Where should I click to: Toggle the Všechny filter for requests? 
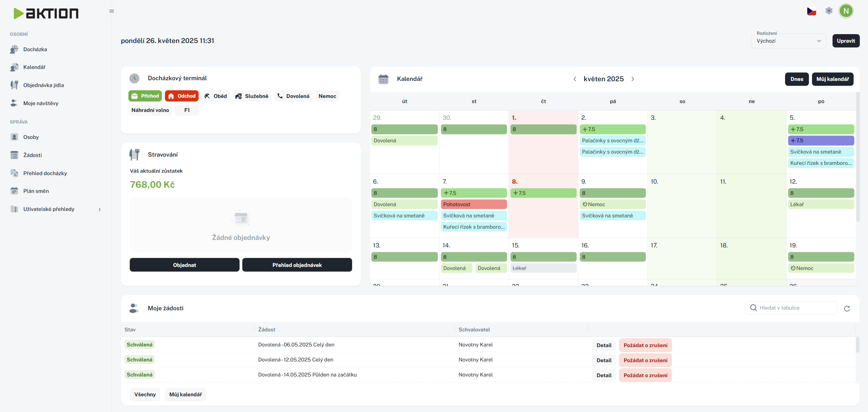pos(145,394)
